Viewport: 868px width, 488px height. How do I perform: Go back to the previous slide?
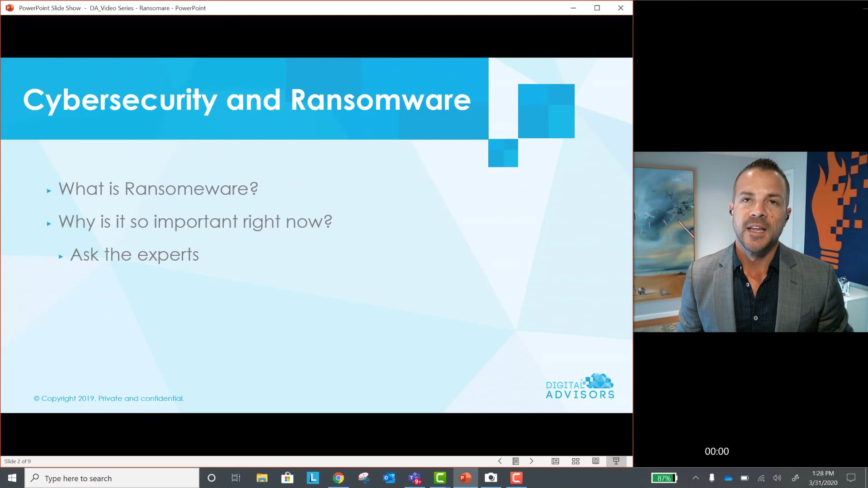coord(500,461)
